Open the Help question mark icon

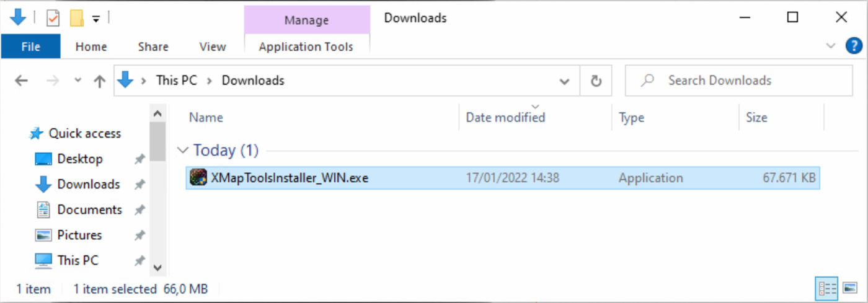click(x=854, y=46)
